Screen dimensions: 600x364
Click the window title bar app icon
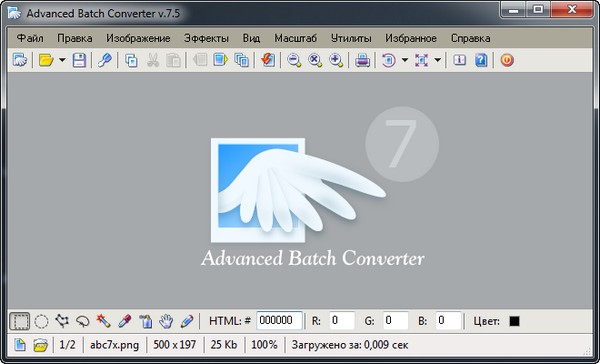coord(14,13)
